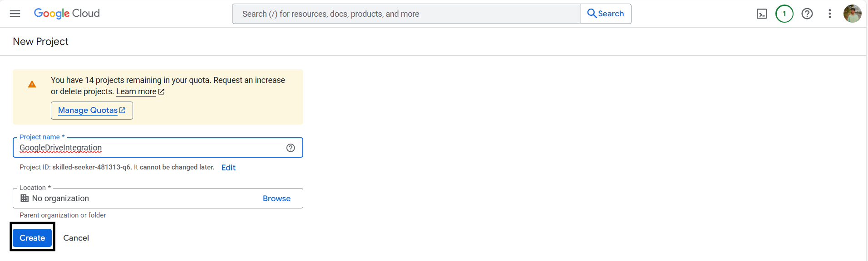Screen dimensions: 868x261
Task: Open the three-dot more options menu
Action: [x=829, y=14]
